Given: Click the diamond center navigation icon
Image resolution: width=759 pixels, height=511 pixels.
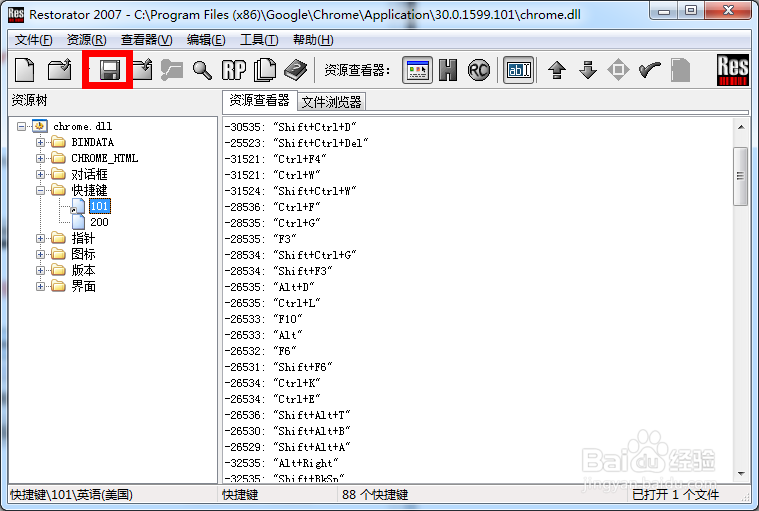Looking at the screenshot, I should 618,70.
